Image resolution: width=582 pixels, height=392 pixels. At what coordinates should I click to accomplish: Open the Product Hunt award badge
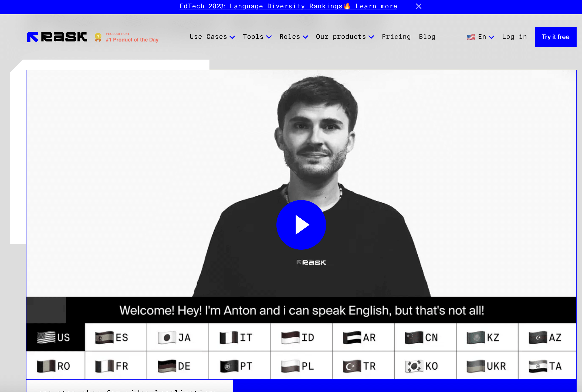point(127,37)
